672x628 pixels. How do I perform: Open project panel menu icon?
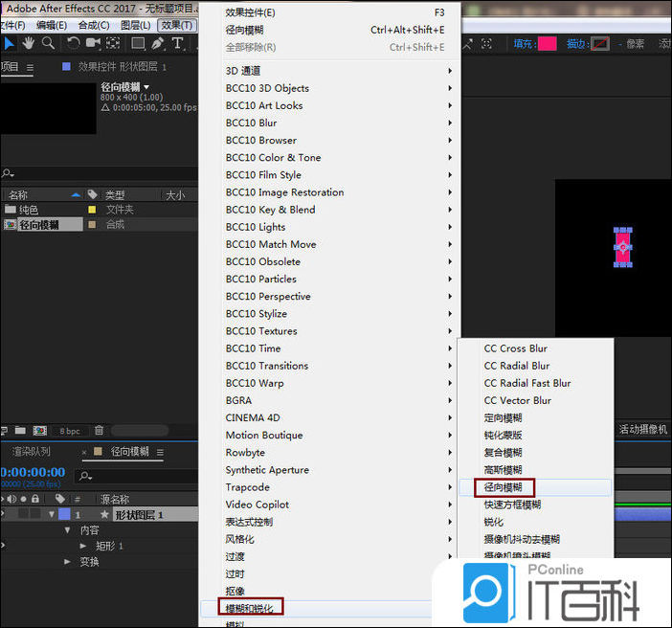(30, 67)
